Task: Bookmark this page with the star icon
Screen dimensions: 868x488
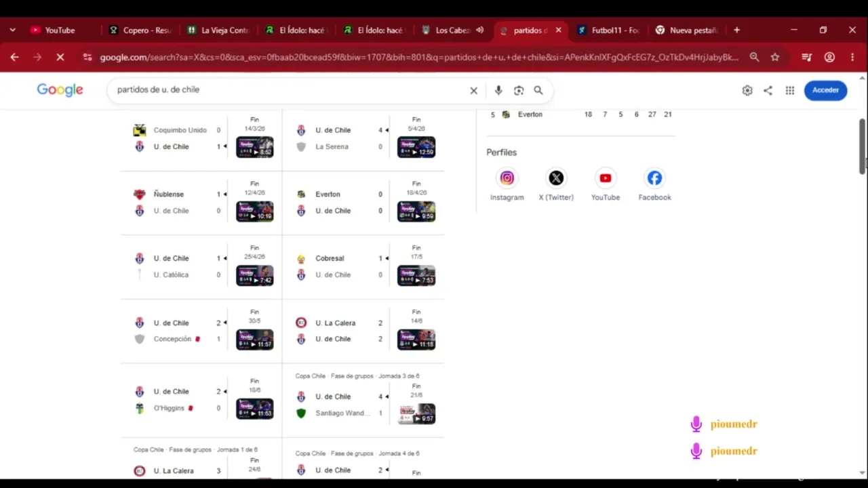Action: click(x=775, y=58)
